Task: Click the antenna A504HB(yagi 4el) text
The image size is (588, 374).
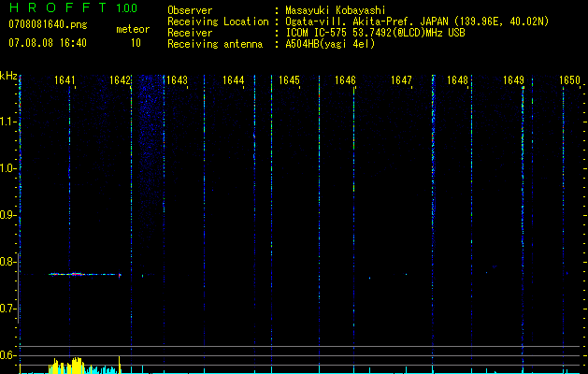Action: [x=330, y=44]
